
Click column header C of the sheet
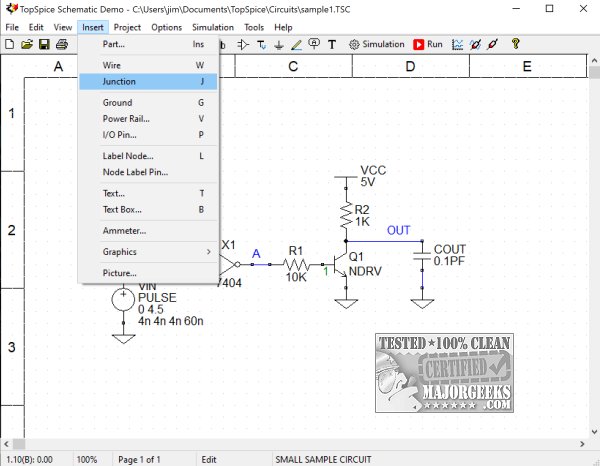[293, 66]
